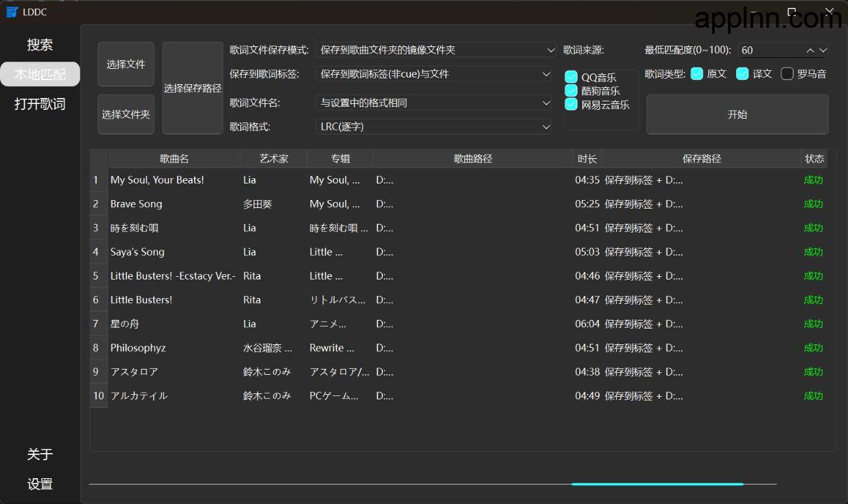
Task: Select the アスタロア song name cell
Action: point(174,372)
